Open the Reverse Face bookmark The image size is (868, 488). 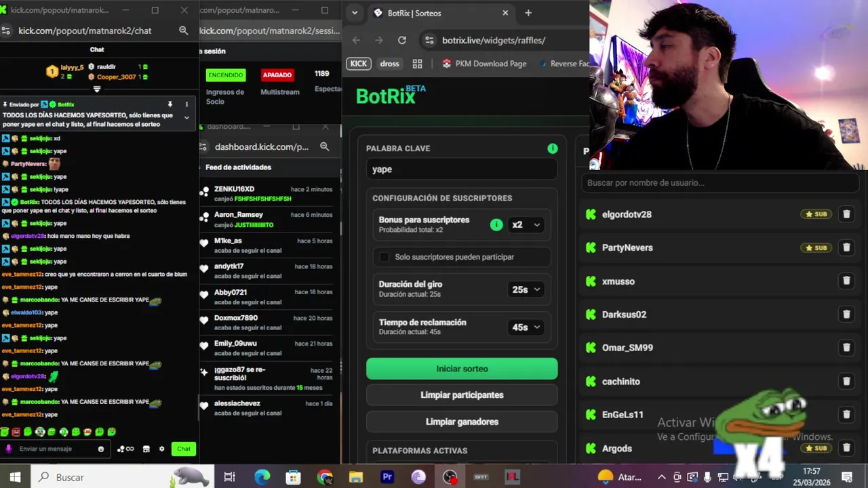564,64
